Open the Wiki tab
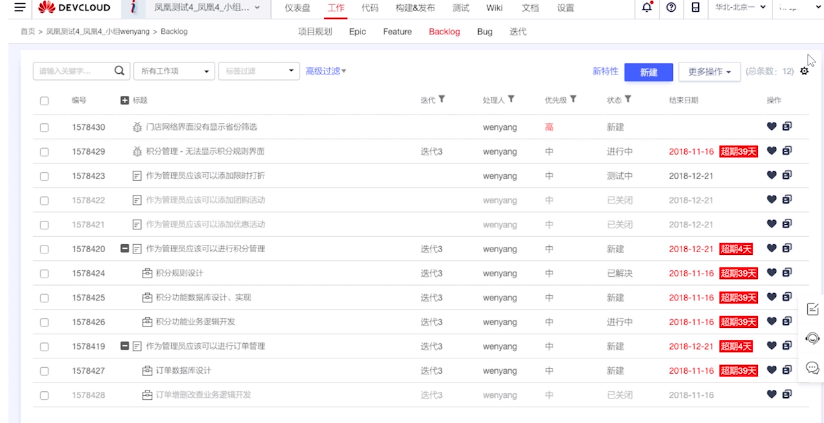Viewport: 824px width, 423px height. pyautogui.click(x=494, y=8)
